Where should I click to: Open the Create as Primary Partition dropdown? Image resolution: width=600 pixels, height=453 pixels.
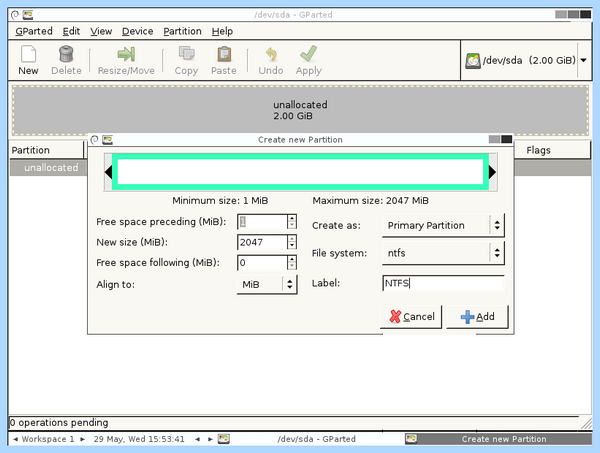(x=443, y=225)
